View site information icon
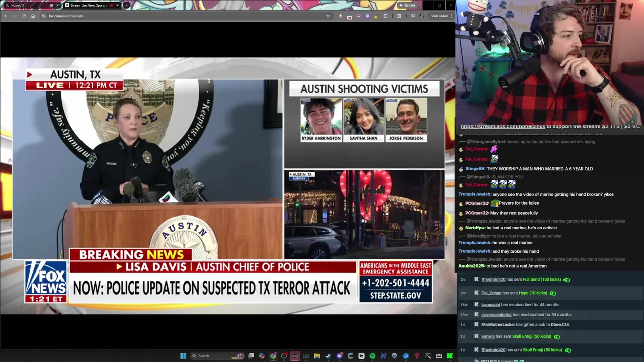The image size is (644, 362). pos(44,16)
